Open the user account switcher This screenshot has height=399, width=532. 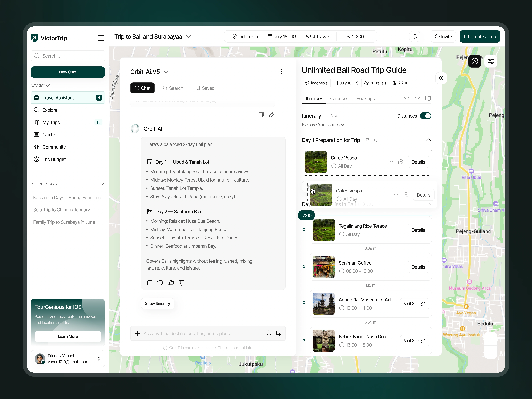[99, 359]
